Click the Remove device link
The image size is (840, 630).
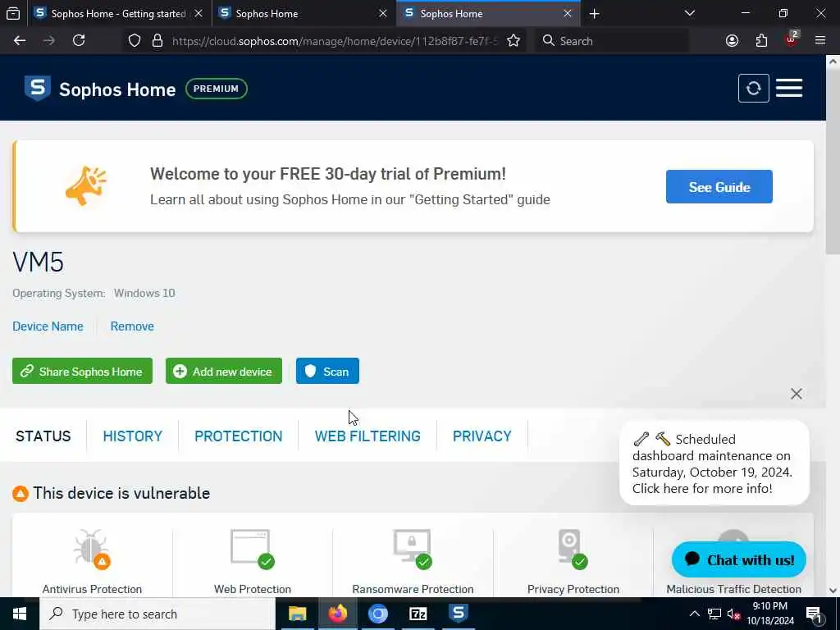[132, 326]
